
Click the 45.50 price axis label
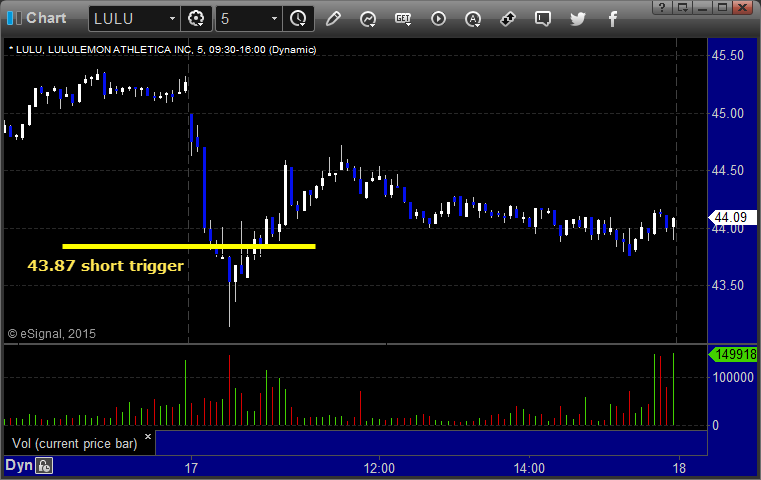728,55
